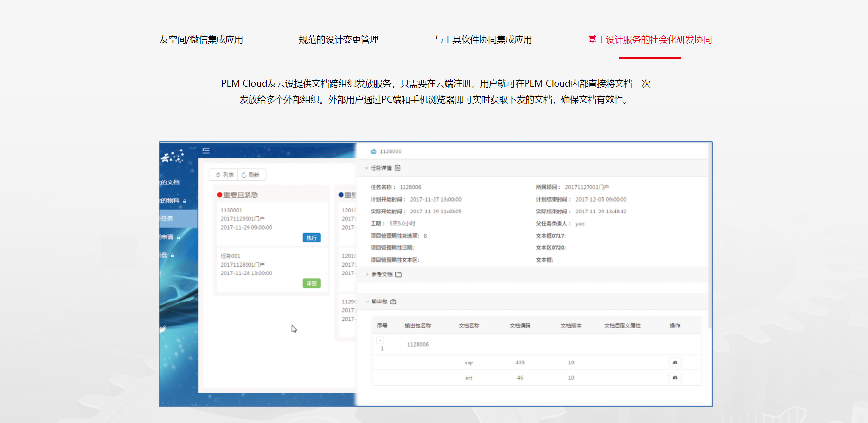The image size is (868, 423).
Task: Switch to the 规范的设计变更管理 tab
Action: (339, 40)
